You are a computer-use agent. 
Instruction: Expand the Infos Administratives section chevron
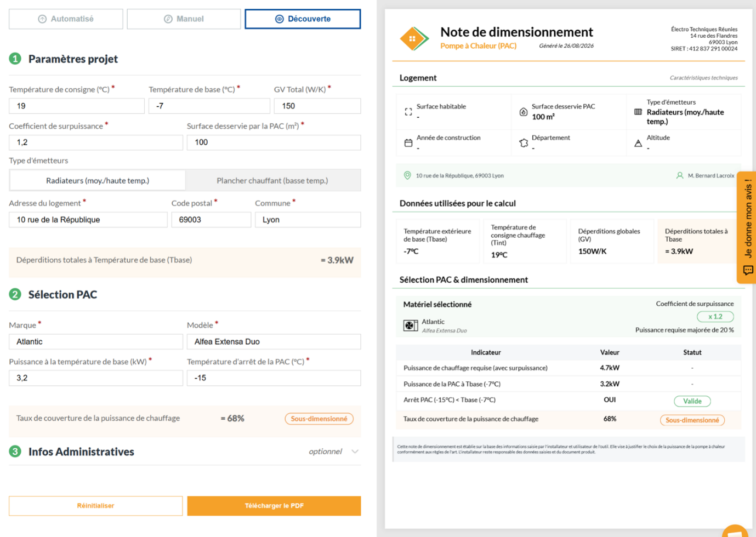pos(355,452)
